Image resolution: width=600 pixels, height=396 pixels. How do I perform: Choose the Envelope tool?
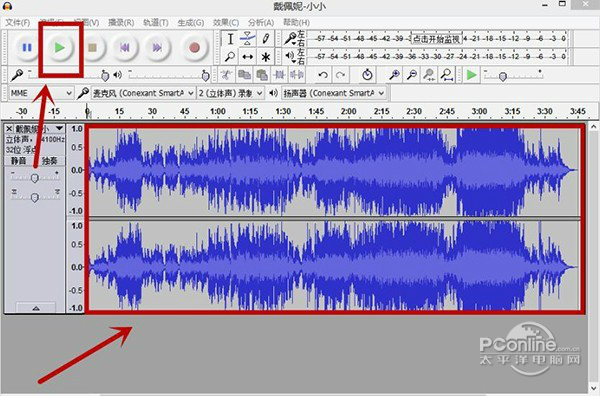pos(248,39)
